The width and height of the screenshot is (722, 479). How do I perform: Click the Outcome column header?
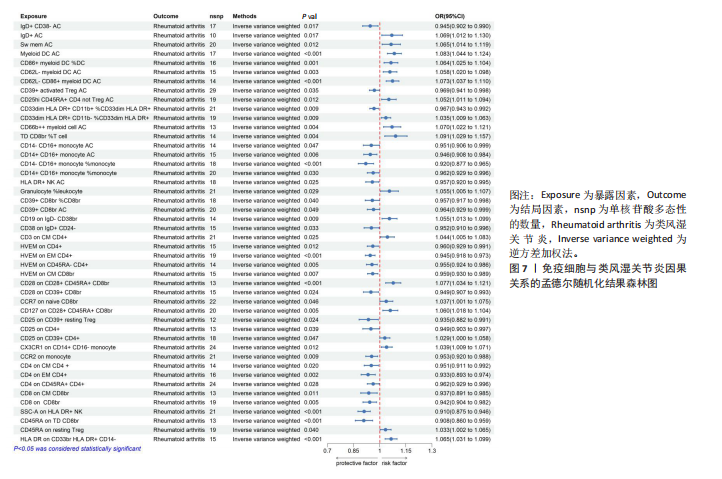tap(167, 17)
